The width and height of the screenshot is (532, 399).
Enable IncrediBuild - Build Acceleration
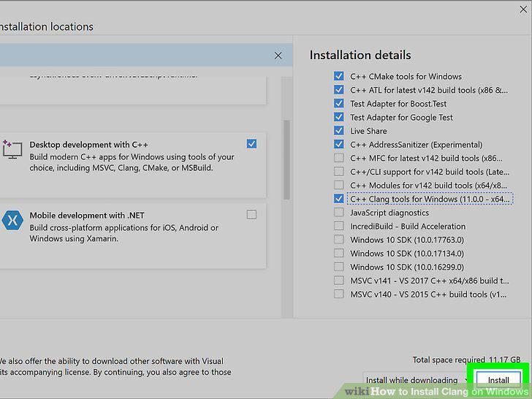[338, 226]
